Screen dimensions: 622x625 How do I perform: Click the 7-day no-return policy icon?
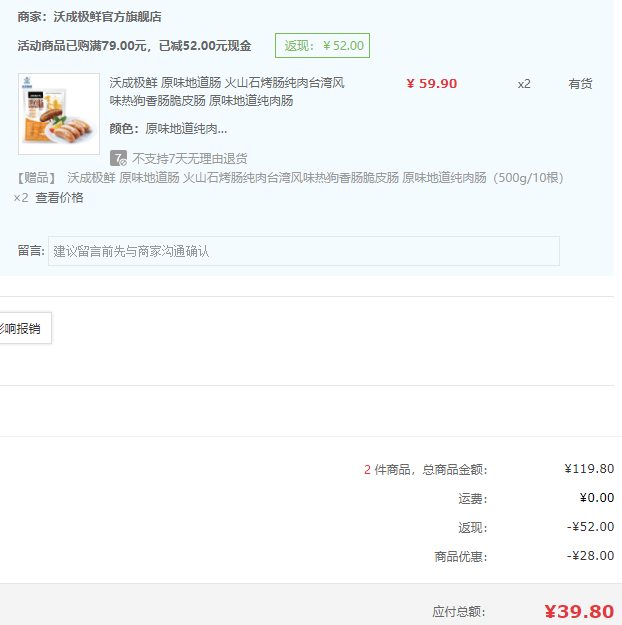118,158
